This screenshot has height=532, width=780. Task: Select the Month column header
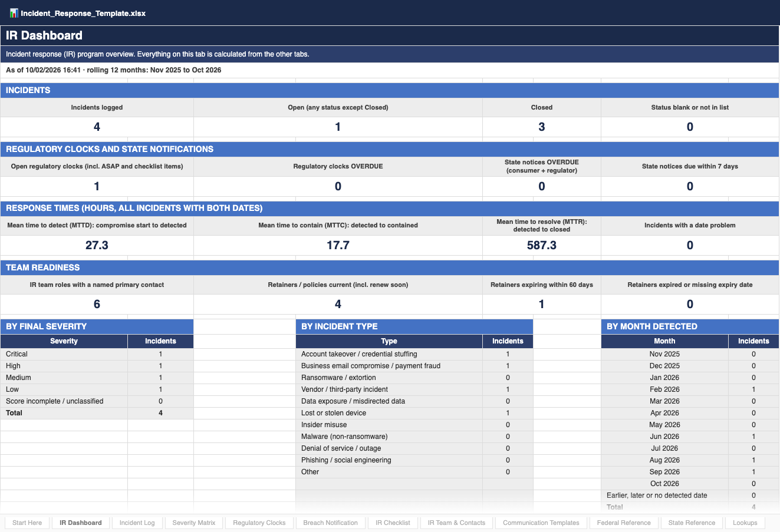coord(664,341)
